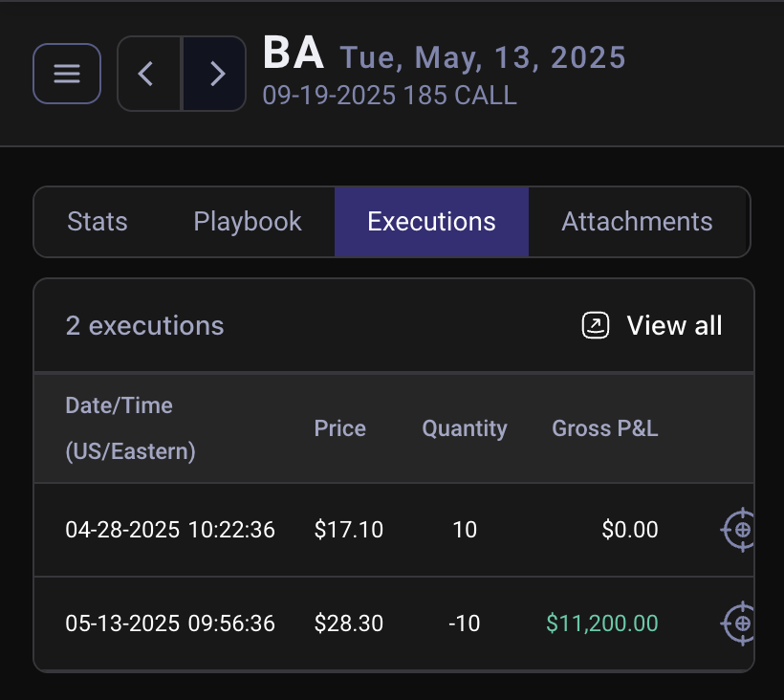Viewport: 784px width, 700px height.
Task: Select the Executions tab
Action: (x=431, y=222)
